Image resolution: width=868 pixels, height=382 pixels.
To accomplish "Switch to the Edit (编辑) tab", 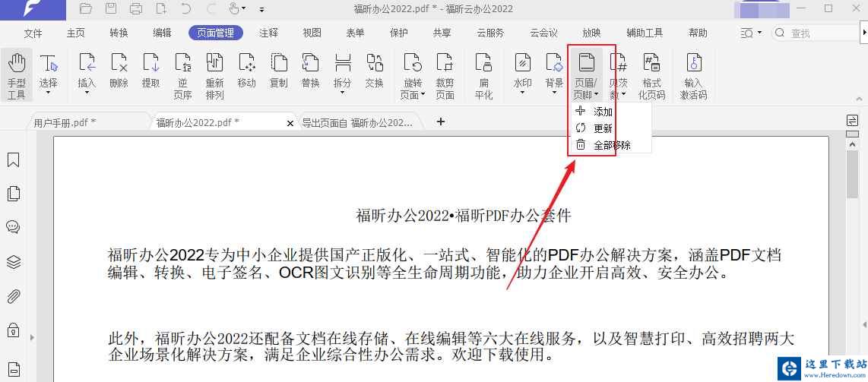I will (x=162, y=33).
